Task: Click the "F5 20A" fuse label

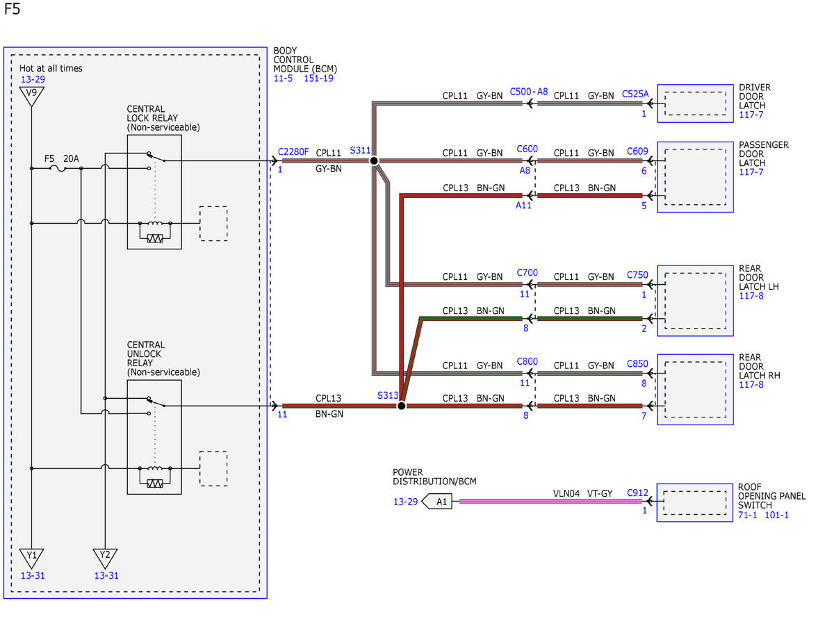Action: (62, 158)
